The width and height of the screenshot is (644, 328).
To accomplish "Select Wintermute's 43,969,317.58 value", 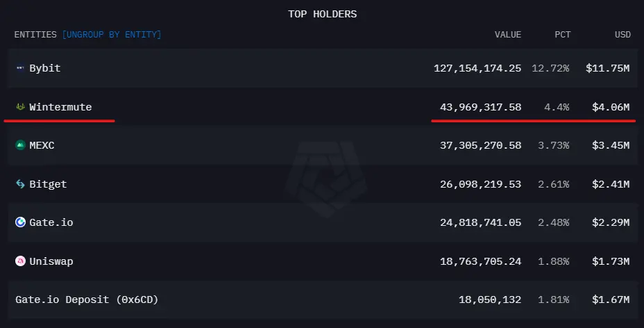I will (480, 107).
